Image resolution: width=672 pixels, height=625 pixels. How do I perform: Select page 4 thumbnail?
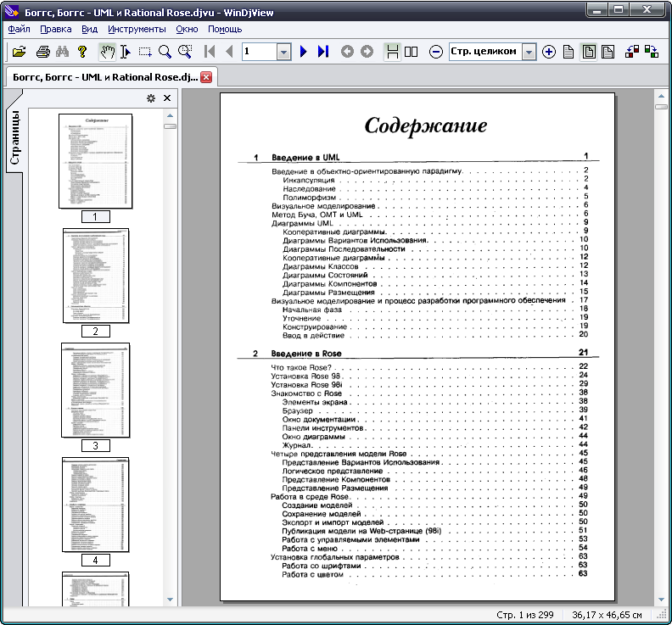point(96,505)
